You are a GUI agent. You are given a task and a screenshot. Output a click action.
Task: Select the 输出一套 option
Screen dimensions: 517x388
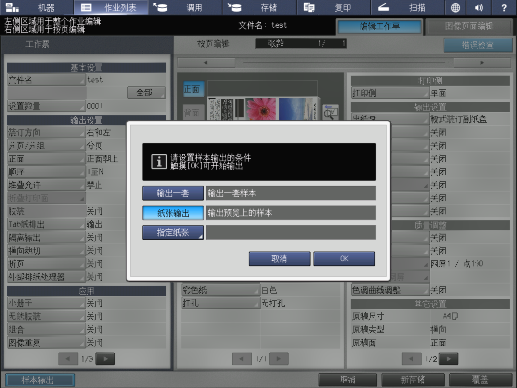click(173, 193)
